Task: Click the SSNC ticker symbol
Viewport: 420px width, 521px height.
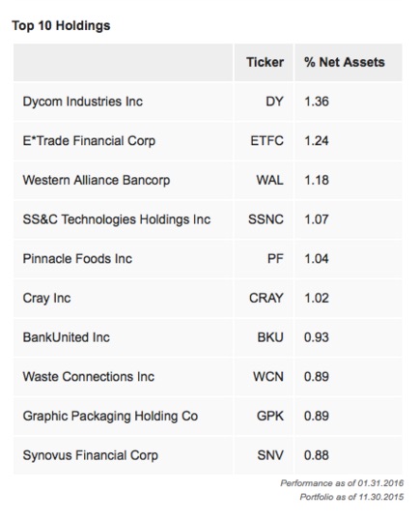Action: click(266, 219)
